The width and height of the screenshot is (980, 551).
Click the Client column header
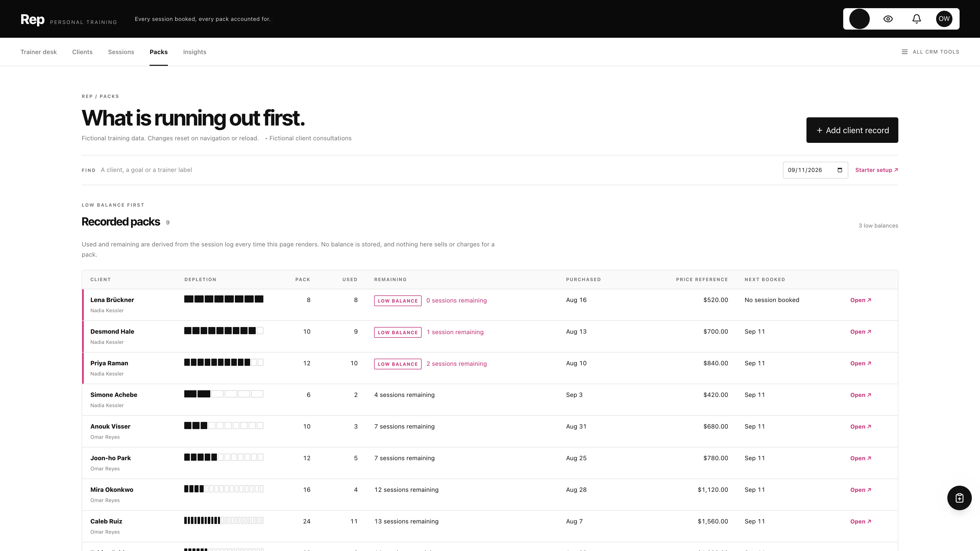pos(101,280)
